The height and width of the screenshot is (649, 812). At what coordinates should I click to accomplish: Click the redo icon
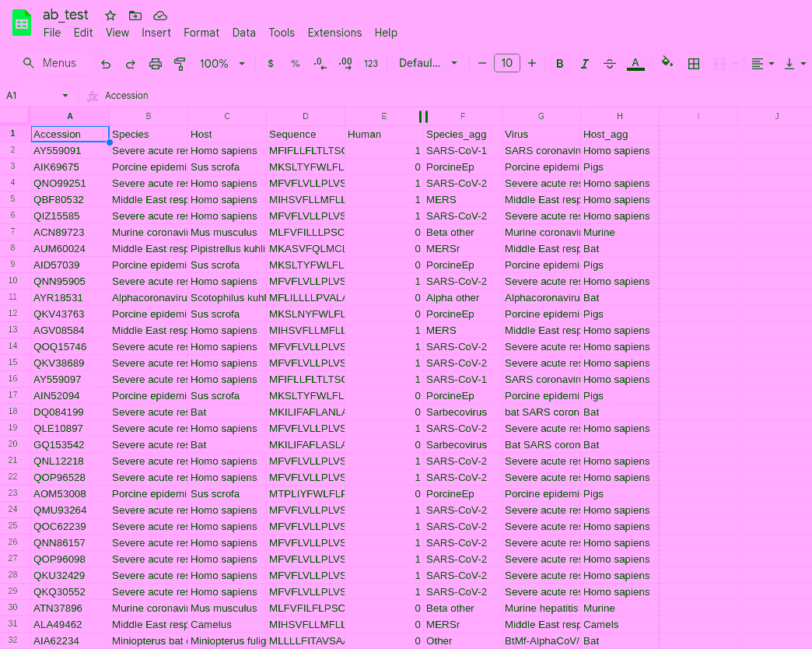[131, 64]
